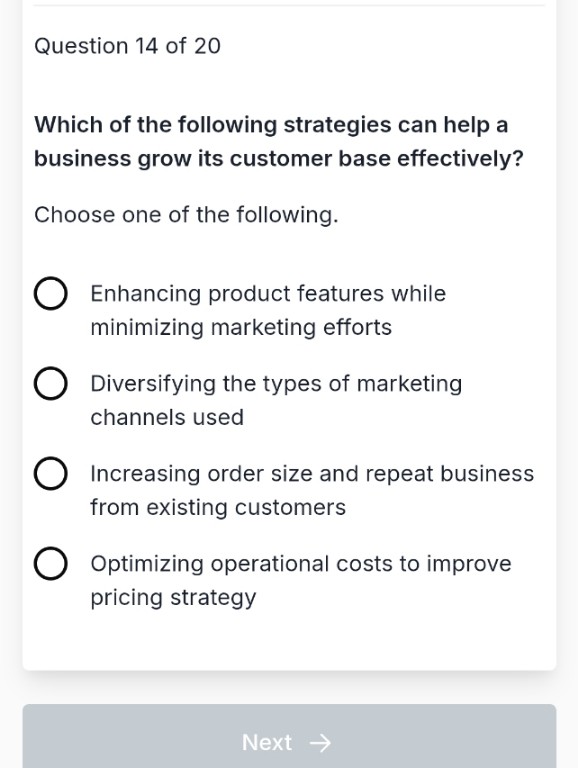Click the 'from existing customers' text line
The image size is (578, 768).
click(x=218, y=507)
